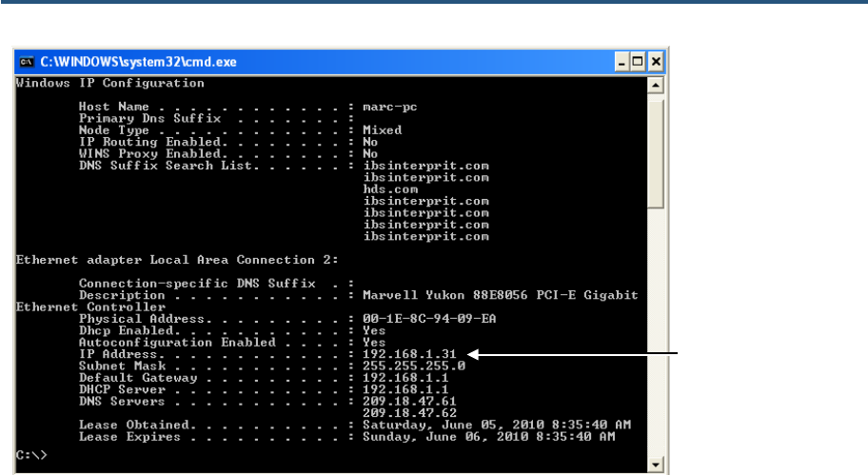Click the title text C:\WINDOWS\system32\cmd.exe
868x475 pixels.
coord(138,62)
